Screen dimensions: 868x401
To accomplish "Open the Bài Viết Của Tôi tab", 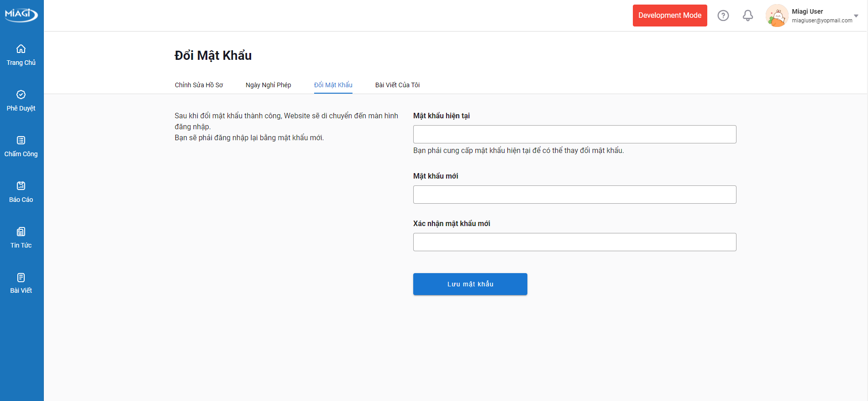I will 397,85.
